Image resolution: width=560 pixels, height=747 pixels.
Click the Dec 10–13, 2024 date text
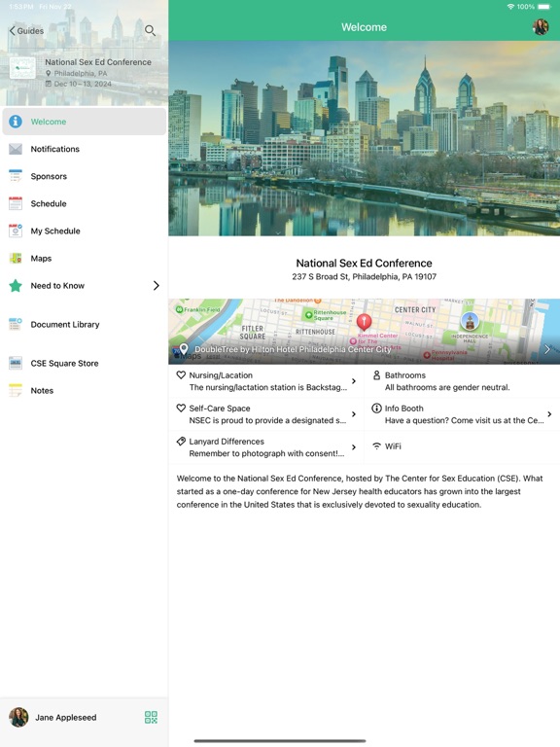tap(83, 84)
